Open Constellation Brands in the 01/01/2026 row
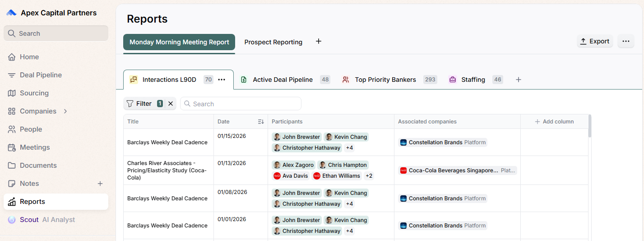 (443, 226)
